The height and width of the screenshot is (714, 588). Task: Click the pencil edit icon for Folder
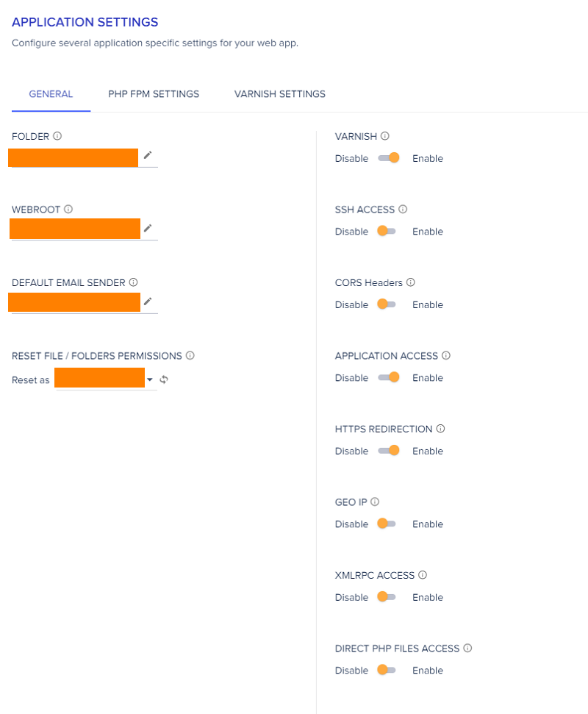(x=148, y=155)
